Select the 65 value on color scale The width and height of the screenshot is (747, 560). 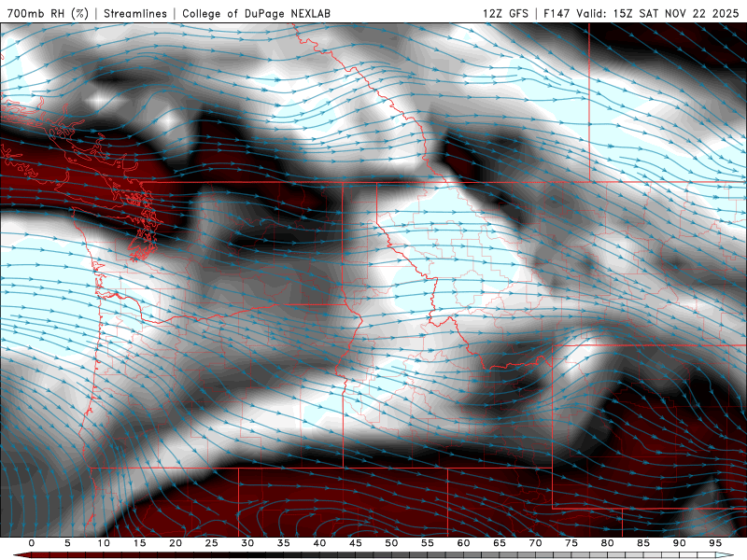(x=500, y=543)
